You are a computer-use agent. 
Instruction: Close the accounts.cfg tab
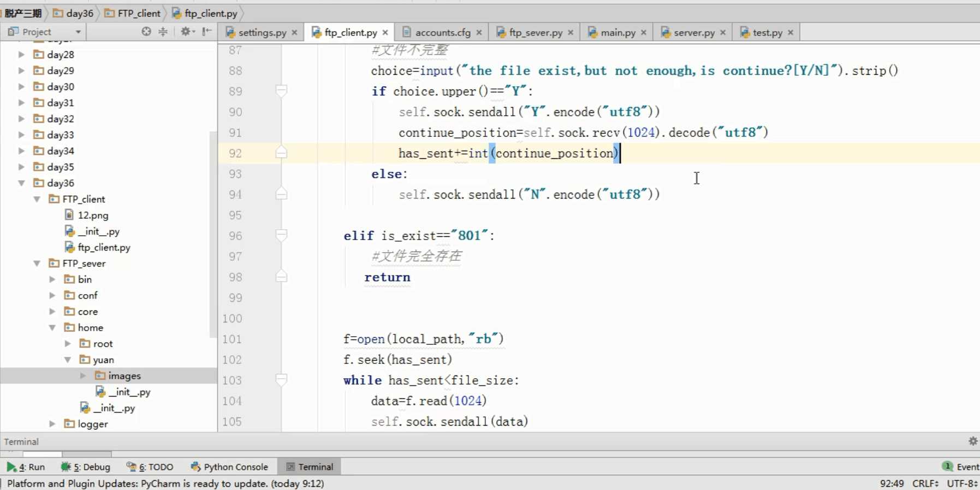(x=479, y=33)
